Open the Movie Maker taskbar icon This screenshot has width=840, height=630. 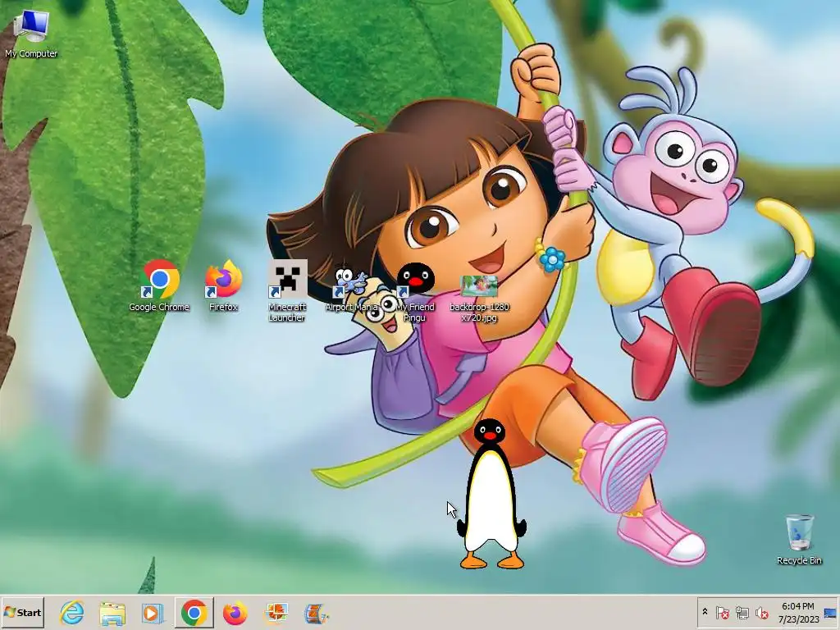coord(316,613)
